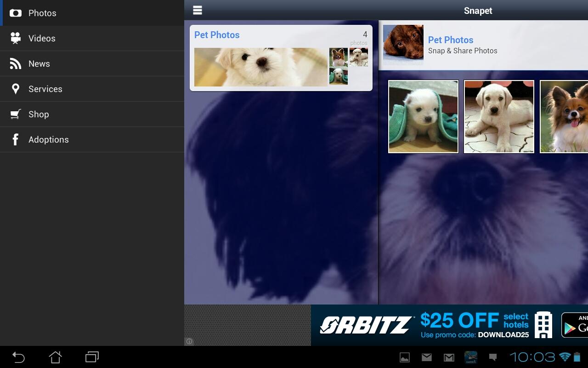The height and width of the screenshot is (368, 588).
Task: Tap the shopping cart icon beside Shop
Action: pyautogui.click(x=16, y=114)
